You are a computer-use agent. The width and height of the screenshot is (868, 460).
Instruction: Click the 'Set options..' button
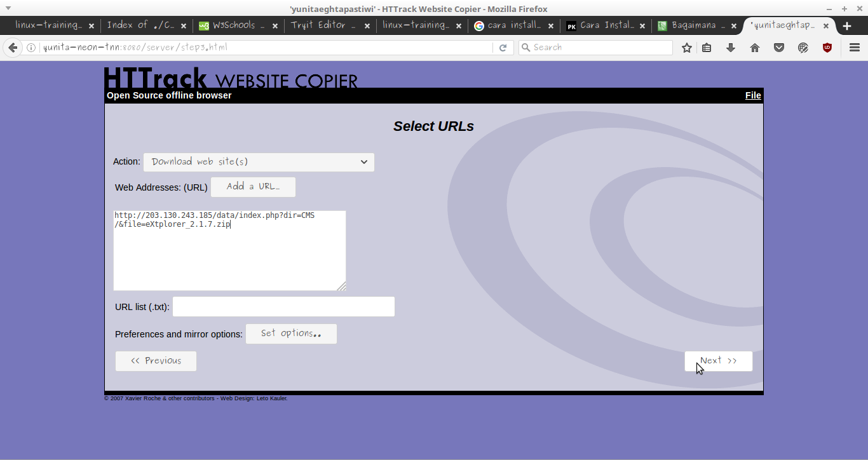(291, 334)
